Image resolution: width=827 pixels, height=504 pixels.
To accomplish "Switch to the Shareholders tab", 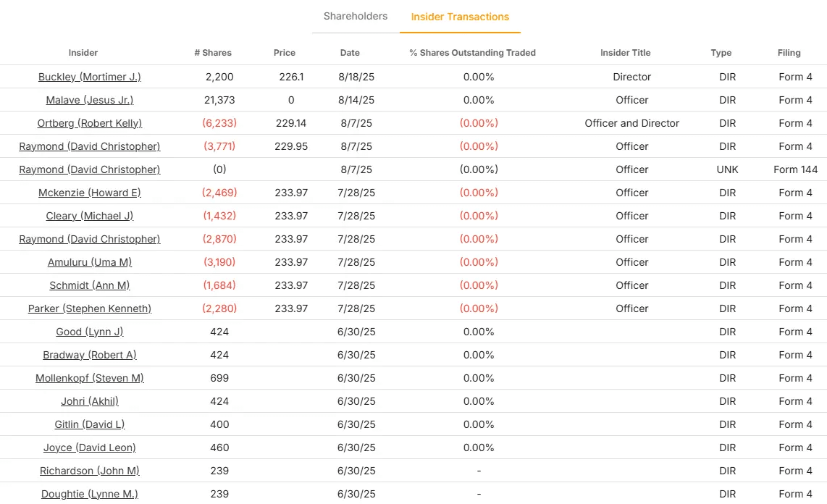I will pyautogui.click(x=356, y=16).
